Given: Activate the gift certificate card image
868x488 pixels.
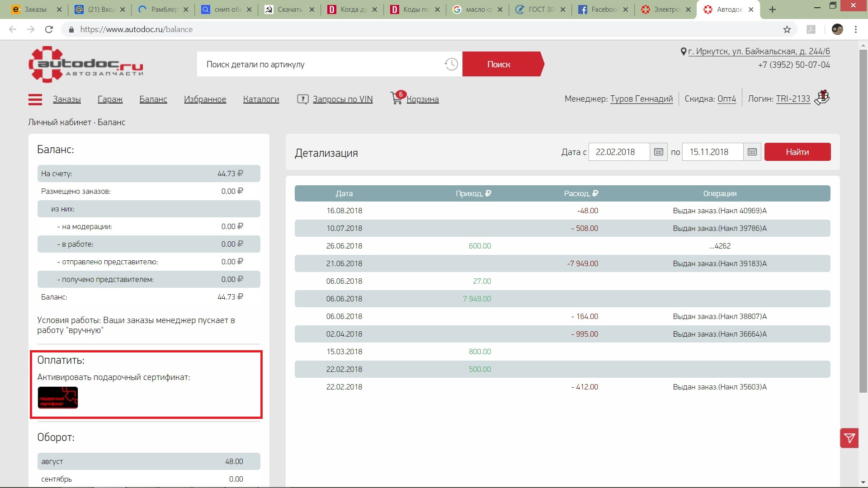Looking at the screenshot, I should (x=58, y=398).
